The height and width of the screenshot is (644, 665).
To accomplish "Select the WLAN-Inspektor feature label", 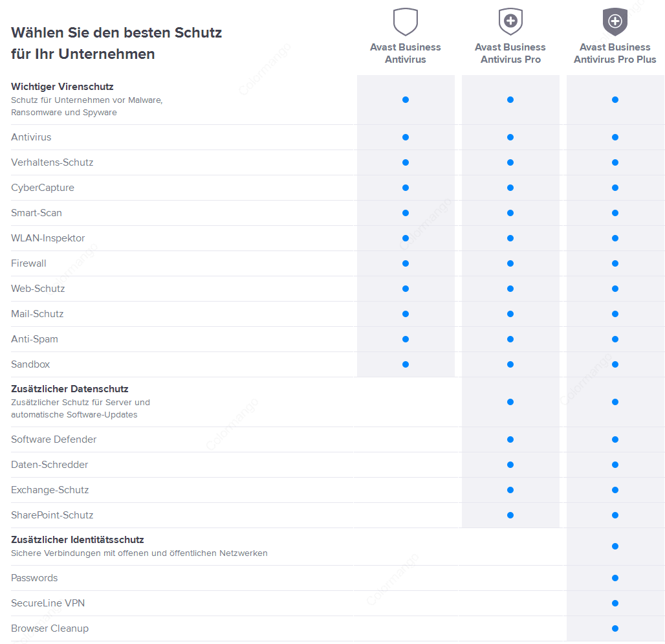I will pyautogui.click(x=48, y=238).
